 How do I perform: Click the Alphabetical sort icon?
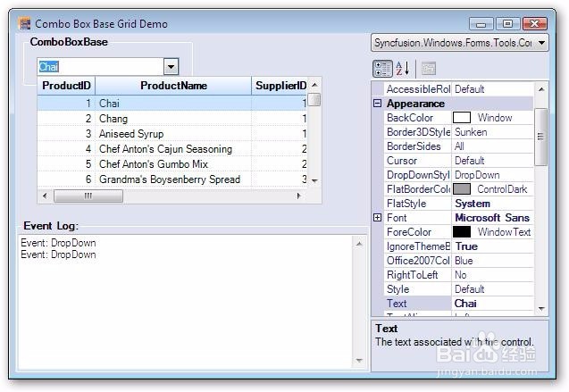point(403,69)
